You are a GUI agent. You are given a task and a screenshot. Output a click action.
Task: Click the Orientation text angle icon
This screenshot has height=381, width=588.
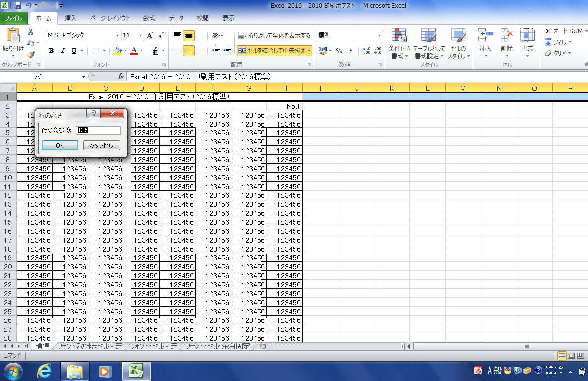pos(216,35)
